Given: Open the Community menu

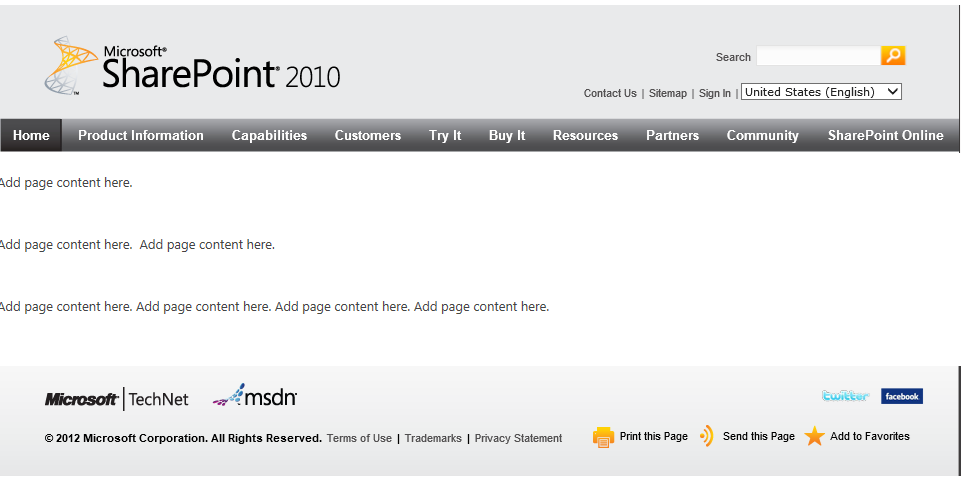Looking at the screenshot, I should pos(762,135).
